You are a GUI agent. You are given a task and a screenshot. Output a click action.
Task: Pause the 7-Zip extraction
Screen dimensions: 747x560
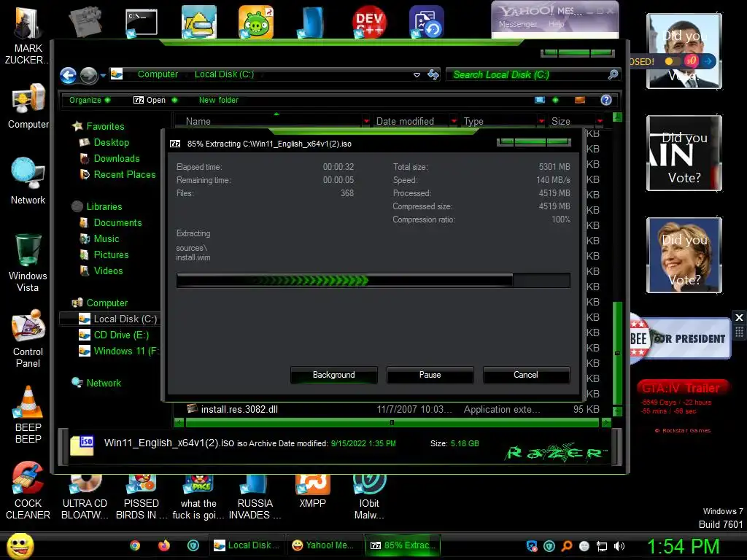point(430,375)
